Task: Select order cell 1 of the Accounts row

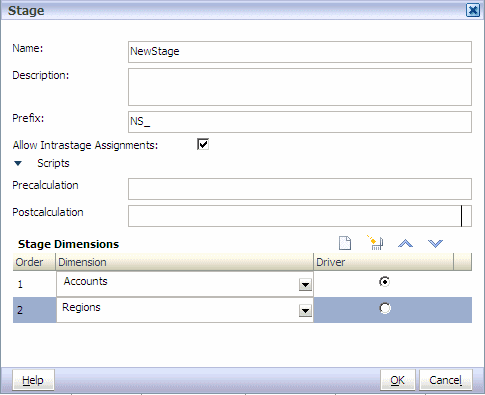Action: point(34,284)
